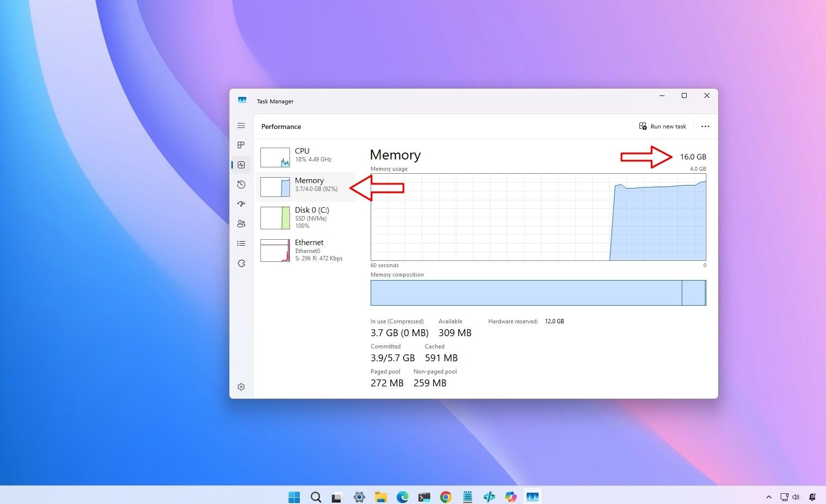Open volume tray icon

coord(796,497)
